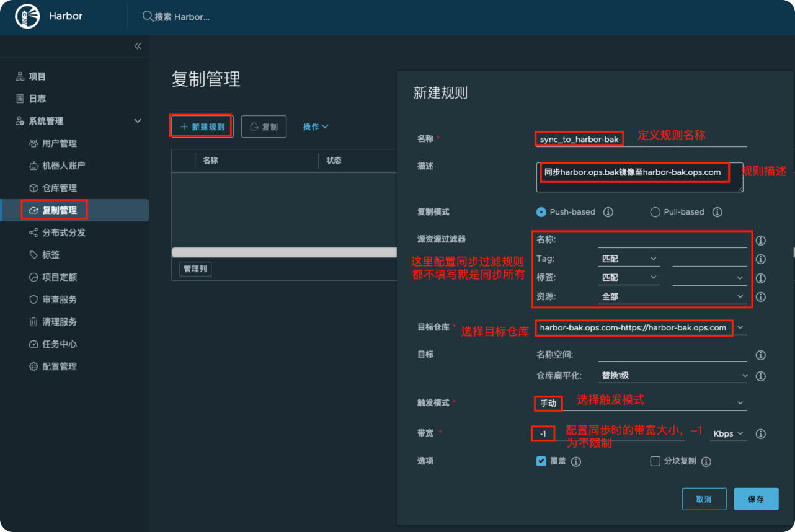
Task: Click the 搜索 Harbor search field
Action: pos(182,17)
